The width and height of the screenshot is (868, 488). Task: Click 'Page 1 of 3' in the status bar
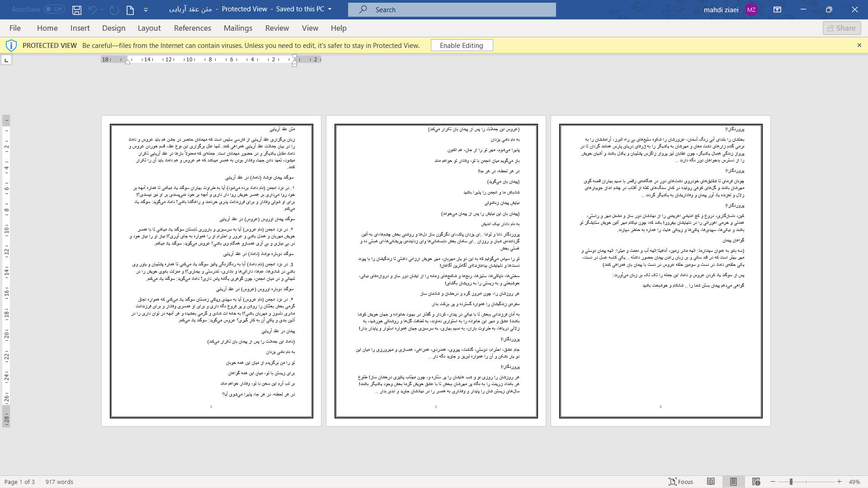(19, 482)
